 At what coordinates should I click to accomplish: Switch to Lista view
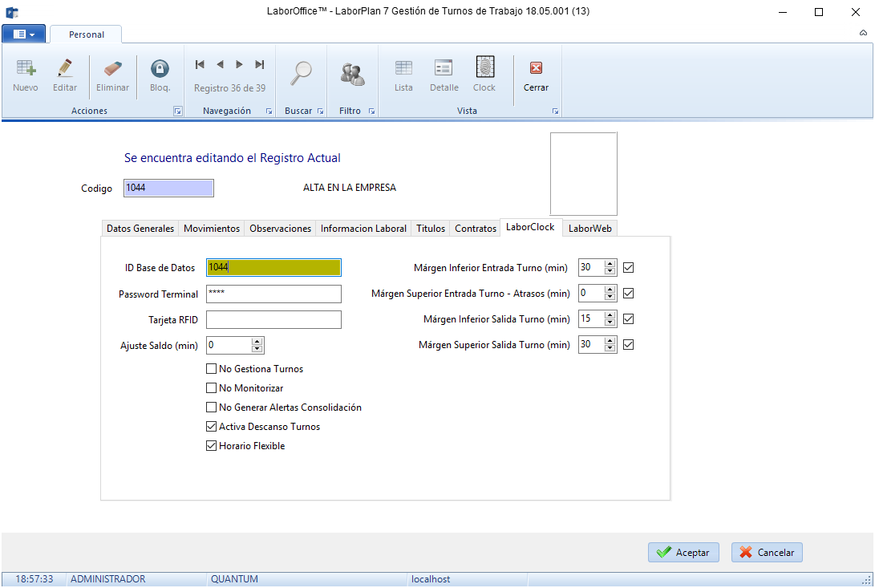[403, 68]
